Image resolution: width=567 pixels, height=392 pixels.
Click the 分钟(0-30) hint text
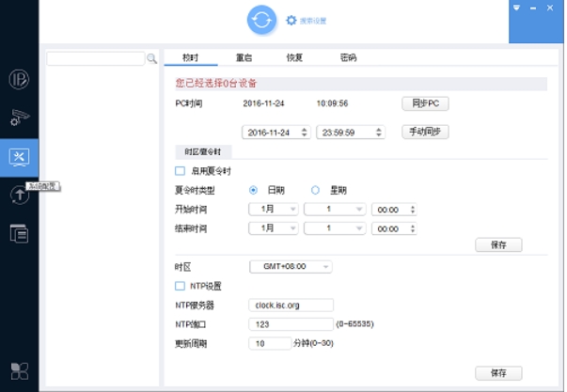[313, 343]
